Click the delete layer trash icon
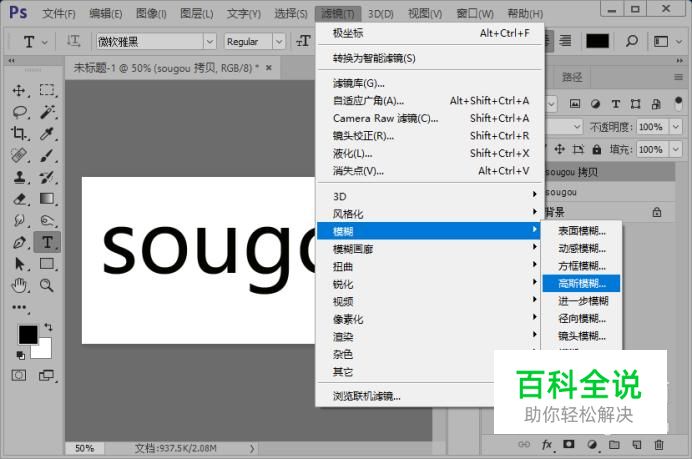 (658, 444)
